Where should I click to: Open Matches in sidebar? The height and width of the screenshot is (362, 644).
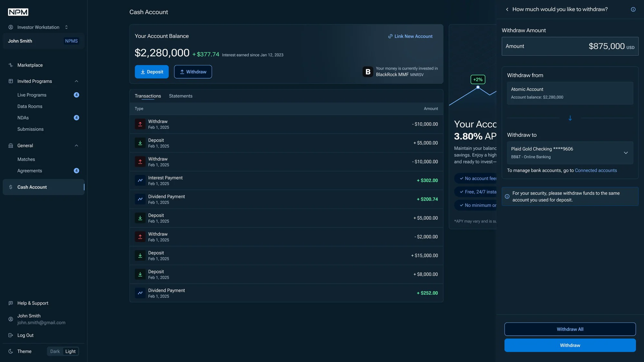(26, 159)
